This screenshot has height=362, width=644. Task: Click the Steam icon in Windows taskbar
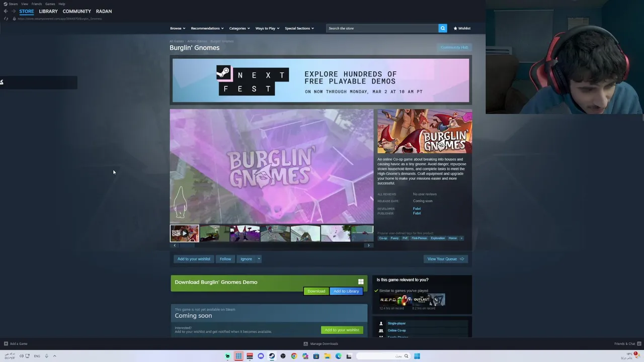[x=272, y=356]
